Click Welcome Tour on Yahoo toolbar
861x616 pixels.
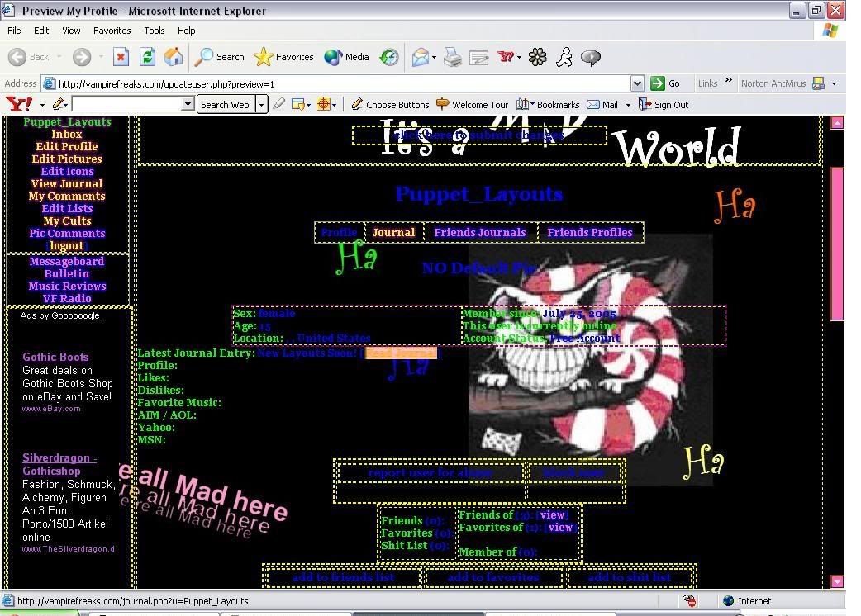click(473, 104)
